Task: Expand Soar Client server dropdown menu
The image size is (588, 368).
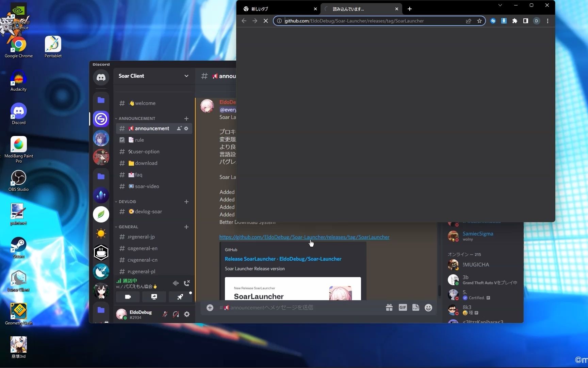Action: (x=186, y=76)
